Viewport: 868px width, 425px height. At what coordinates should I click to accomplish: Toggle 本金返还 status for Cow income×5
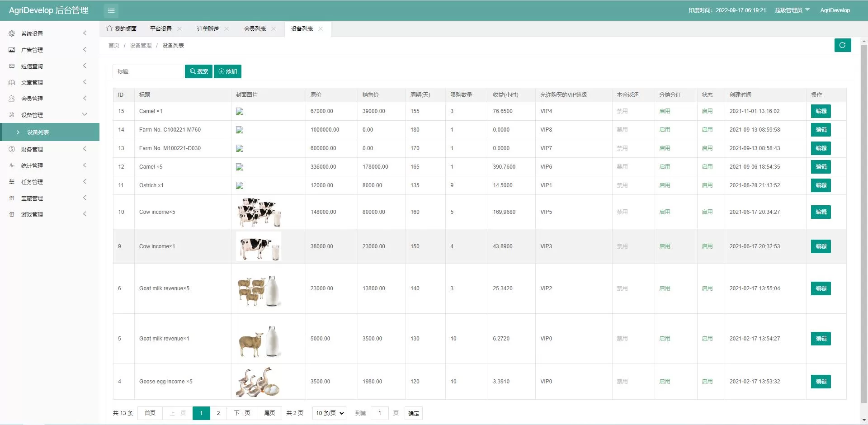(622, 212)
